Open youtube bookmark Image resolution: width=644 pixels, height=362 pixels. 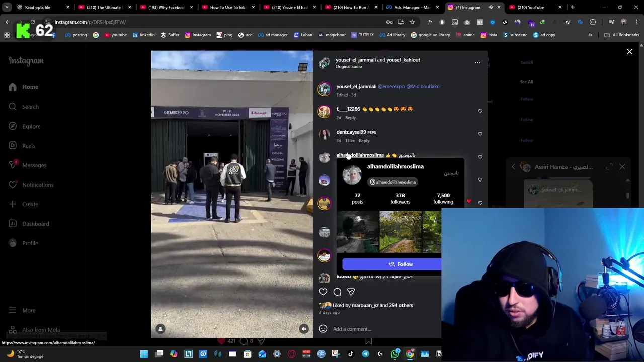point(115,35)
